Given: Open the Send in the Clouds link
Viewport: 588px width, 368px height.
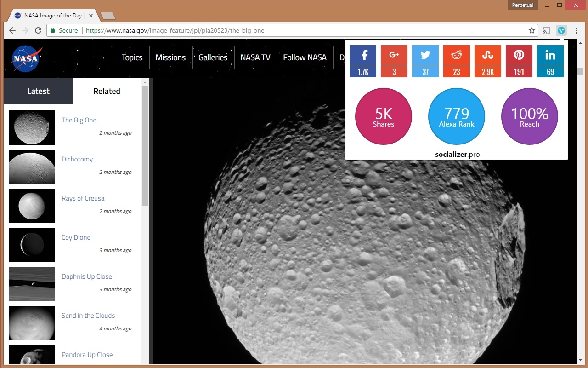Looking at the screenshot, I should (88, 316).
